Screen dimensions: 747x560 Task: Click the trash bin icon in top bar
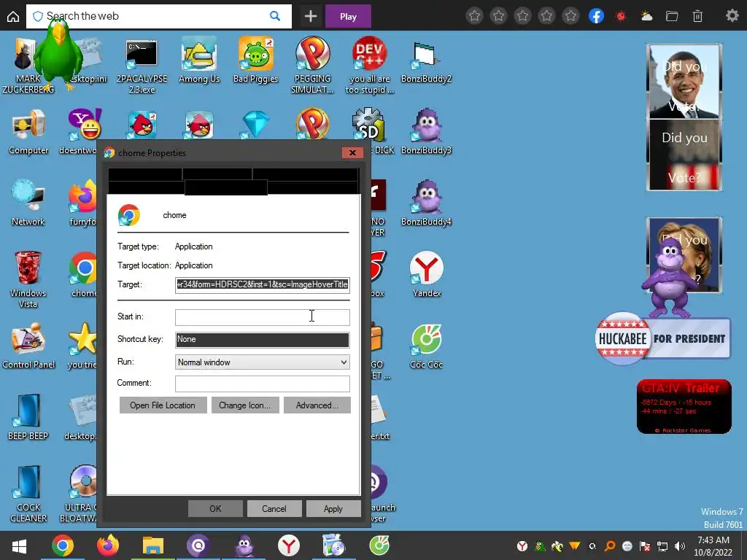[697, 17]
